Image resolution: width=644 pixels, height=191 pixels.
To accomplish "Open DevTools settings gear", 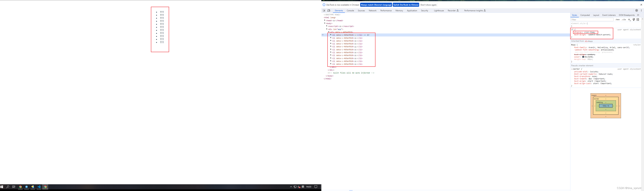I will [x=636, y=10].
